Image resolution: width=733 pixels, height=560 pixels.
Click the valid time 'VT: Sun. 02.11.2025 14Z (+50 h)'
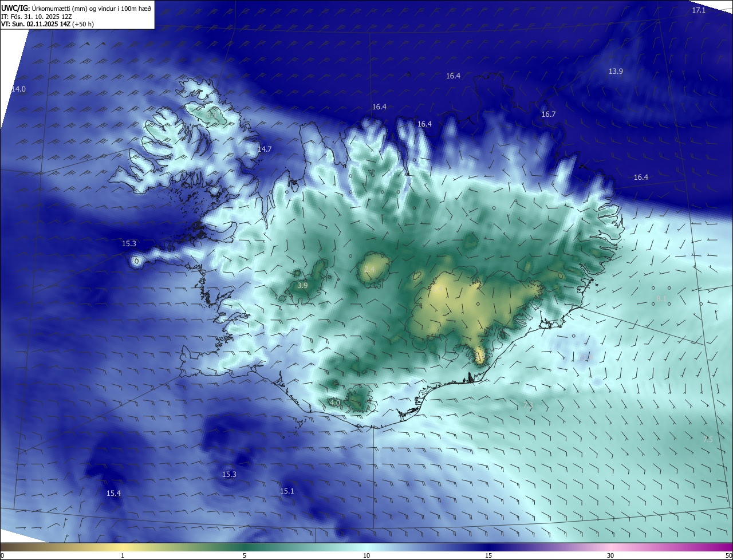tap(48, 24)
